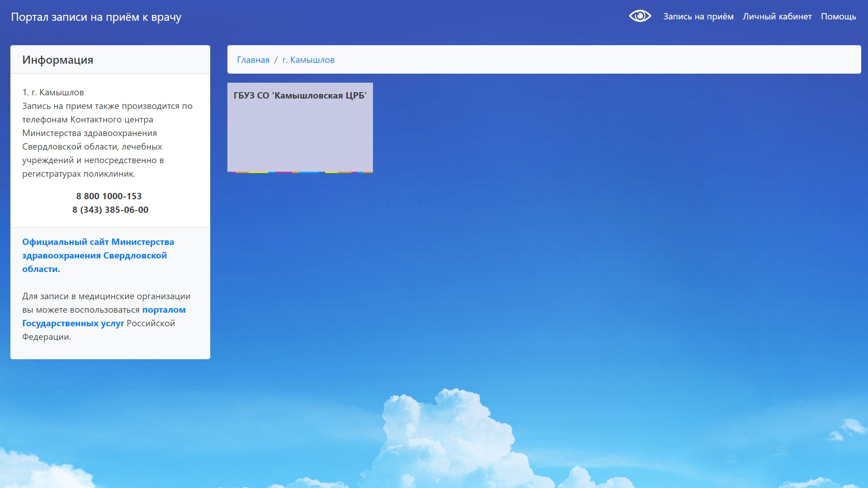Click the eye icon in the header
868x488 pixels.
(x=641, y=17)
